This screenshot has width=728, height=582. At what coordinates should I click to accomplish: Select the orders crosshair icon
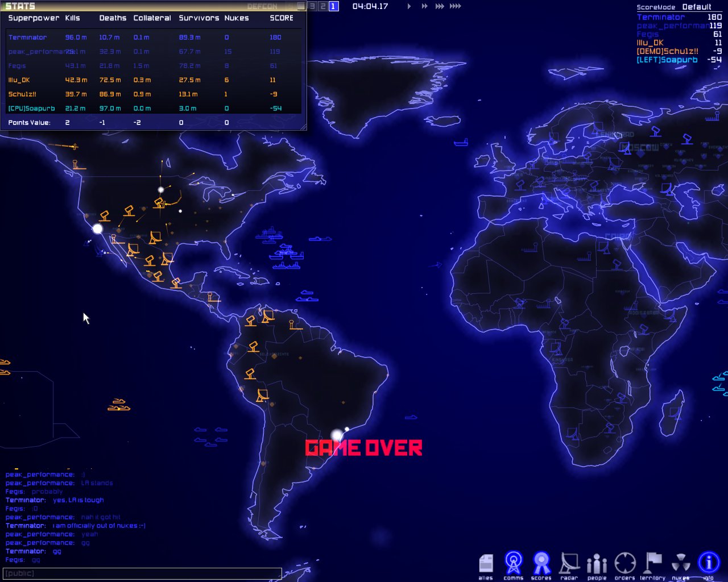coord(625,564)
